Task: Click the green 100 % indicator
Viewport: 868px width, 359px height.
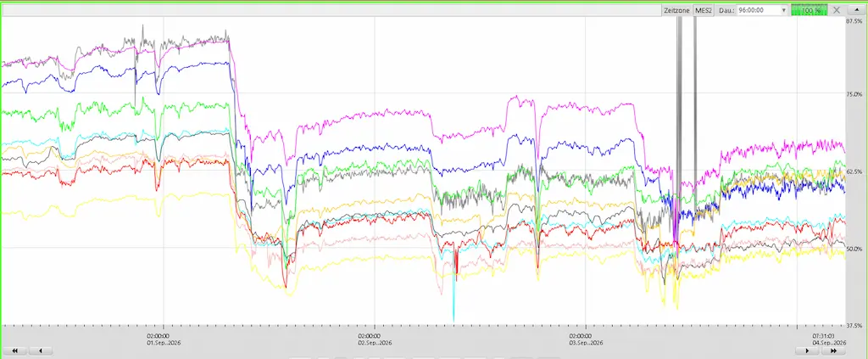Action: pos(809,10)
